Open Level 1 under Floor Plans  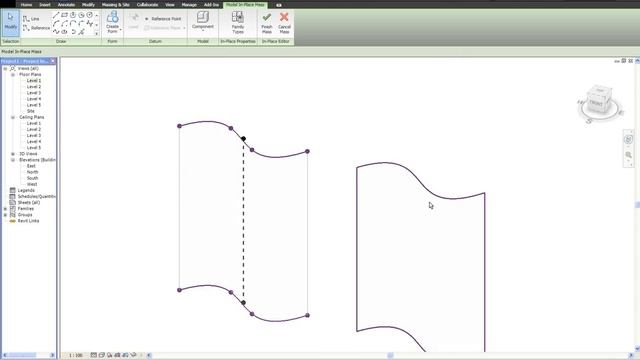(x=34, y=81)
